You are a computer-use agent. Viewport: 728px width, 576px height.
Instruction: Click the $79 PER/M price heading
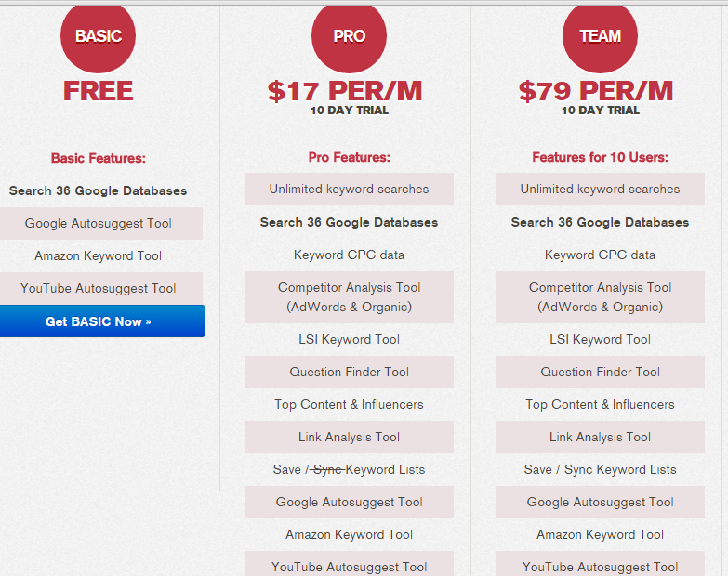(596, 91)
